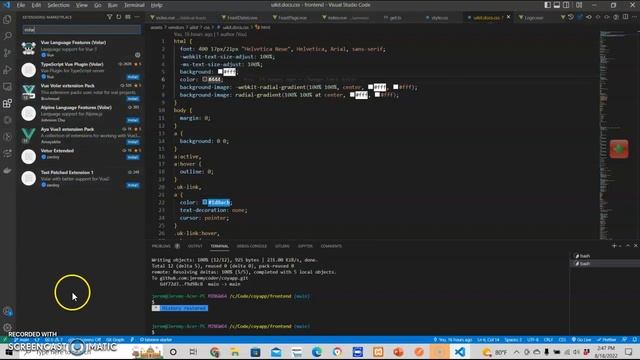The image size is (640, 360).
Task: Switch to the Debug Console tab
Action: point(252,246)
